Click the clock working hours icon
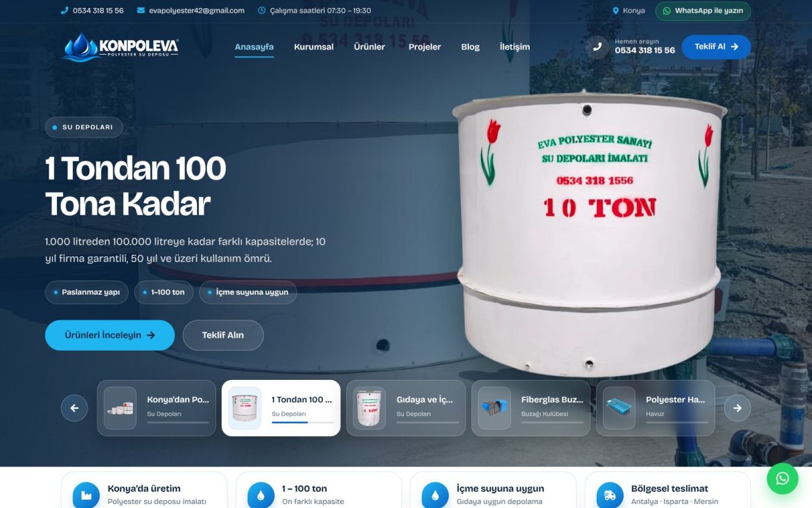The image size is (812, 508). (x=262, y=11)
